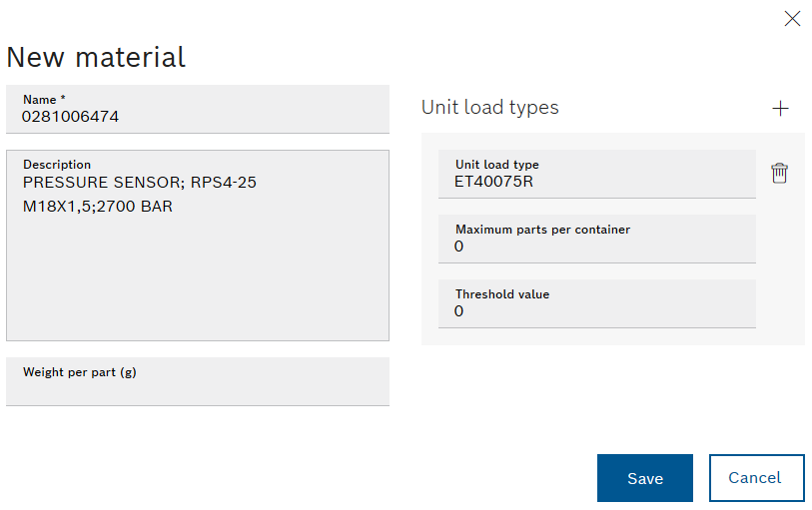Delete the ET40075R unit load type

coord(779,173)
